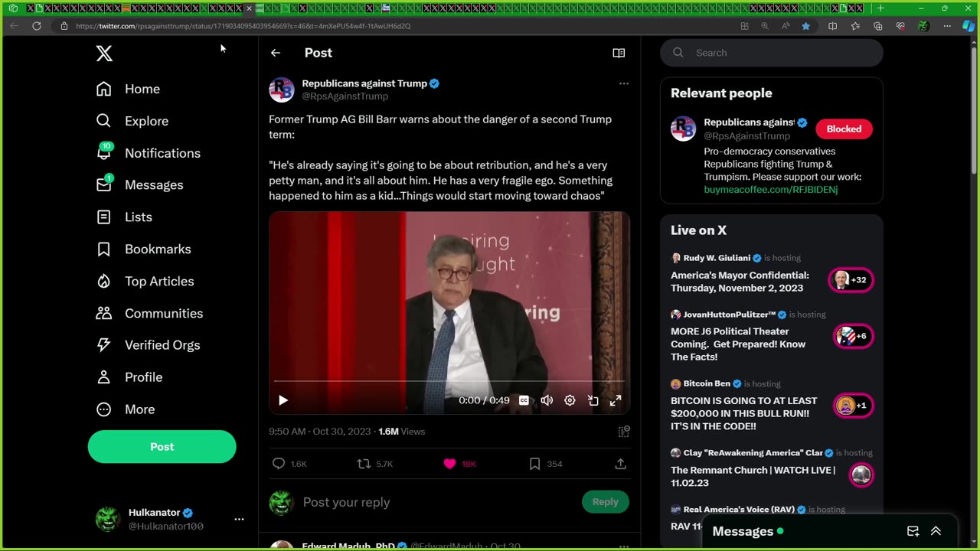
Task: Open video settings gear
Action: (570, 400)
